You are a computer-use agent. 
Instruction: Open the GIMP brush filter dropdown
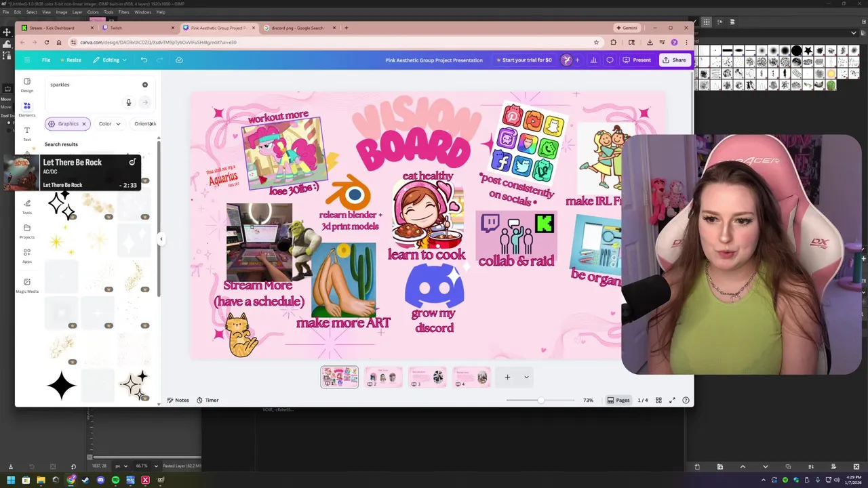pyautogui.click(x=854, y=33)
